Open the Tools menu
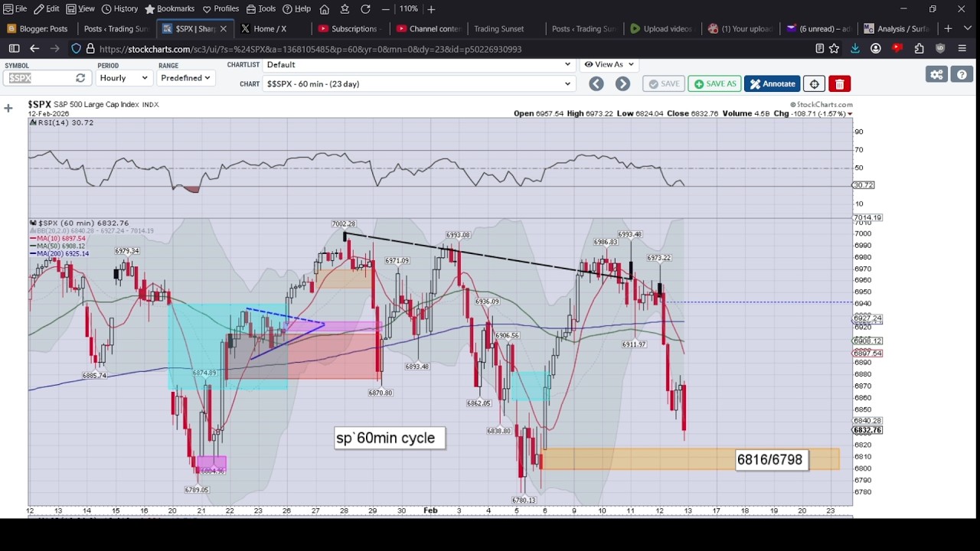Image resolution: width=980 pixels, height=551 pixels. (x=261, y=9)
